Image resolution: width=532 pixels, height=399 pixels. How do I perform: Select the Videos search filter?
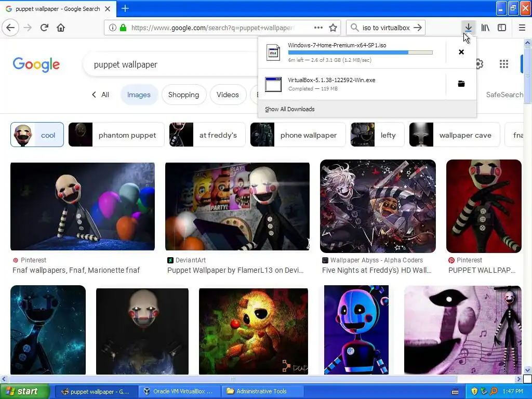pos(228,95)
